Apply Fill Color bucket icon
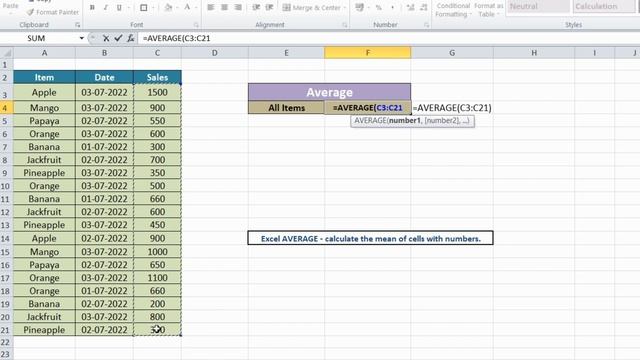This screenshot has height=360, width=640. tap(168, 7)
